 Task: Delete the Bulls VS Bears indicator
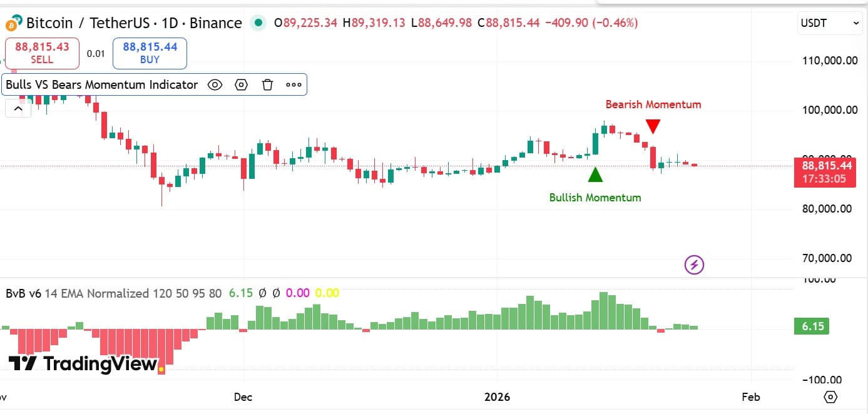click(267, 84)
